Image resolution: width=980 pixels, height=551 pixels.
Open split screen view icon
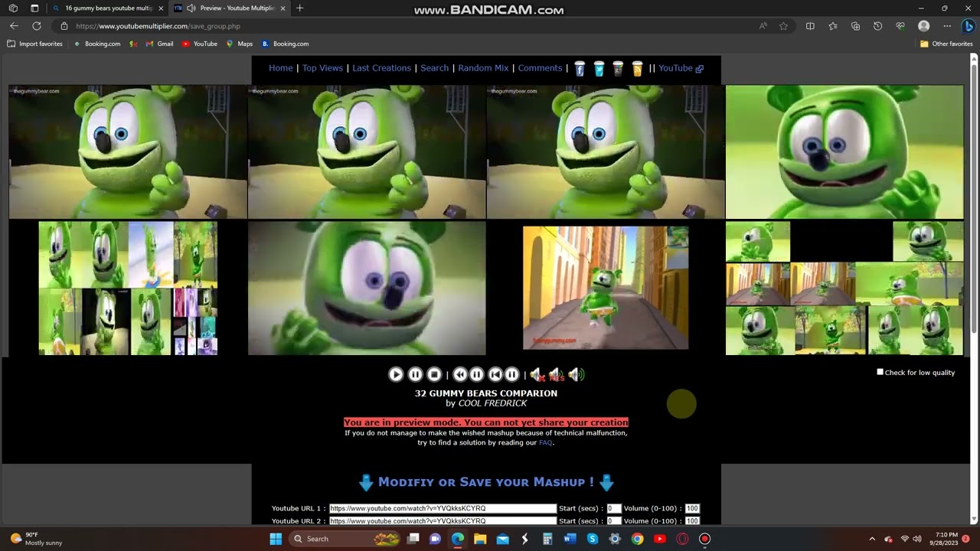(810, 26)
